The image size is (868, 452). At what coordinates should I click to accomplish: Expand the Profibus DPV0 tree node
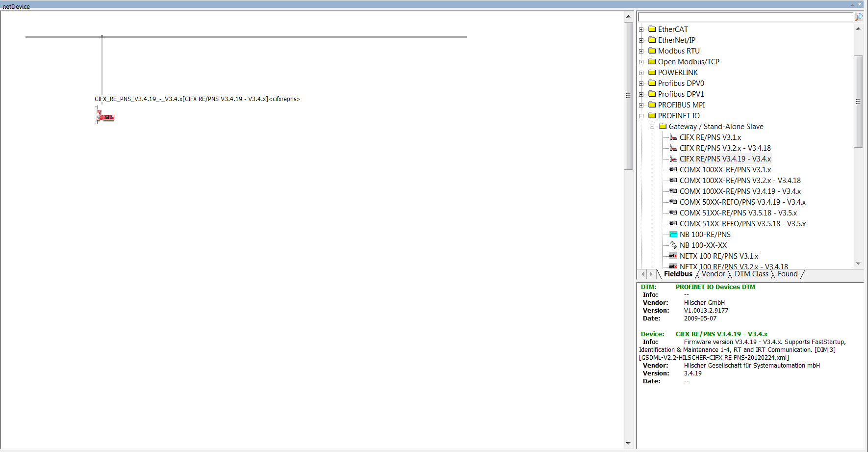pos(641,83)
